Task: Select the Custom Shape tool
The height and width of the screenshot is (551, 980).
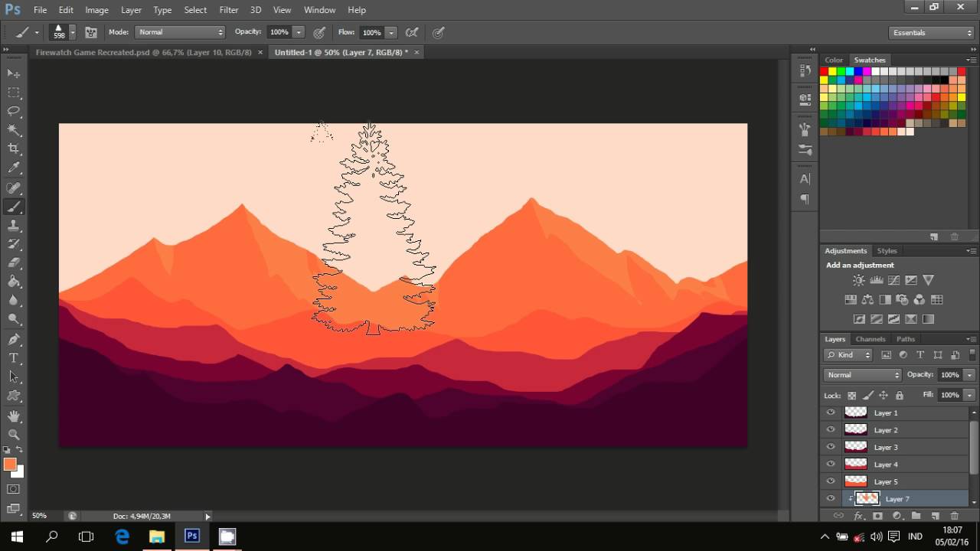Action: (14, 396)
